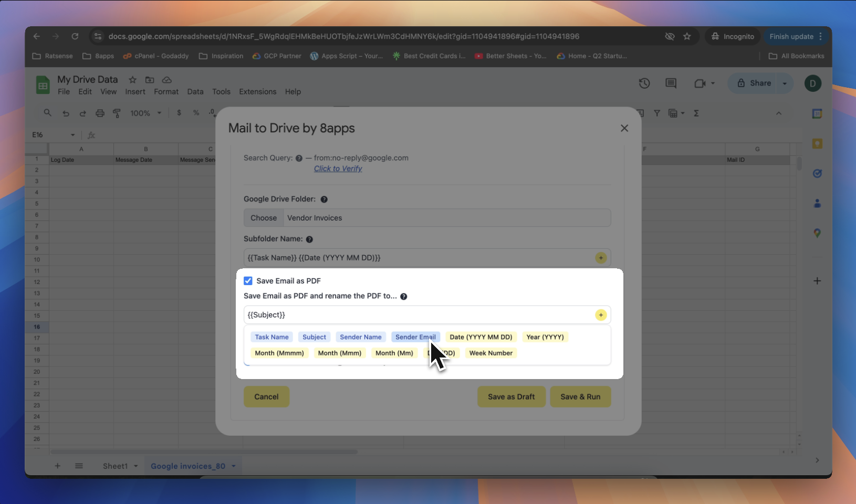This screenshot has width=856, height=504.
Task: Click the Undo toolbar icon
Action: click(x=66, y=113)
